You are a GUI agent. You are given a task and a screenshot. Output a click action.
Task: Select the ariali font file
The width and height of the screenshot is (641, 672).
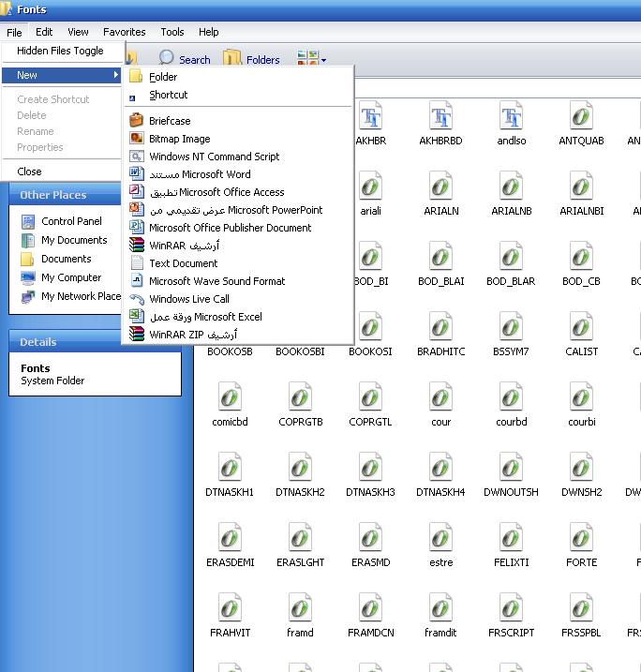tap(370, 194)
